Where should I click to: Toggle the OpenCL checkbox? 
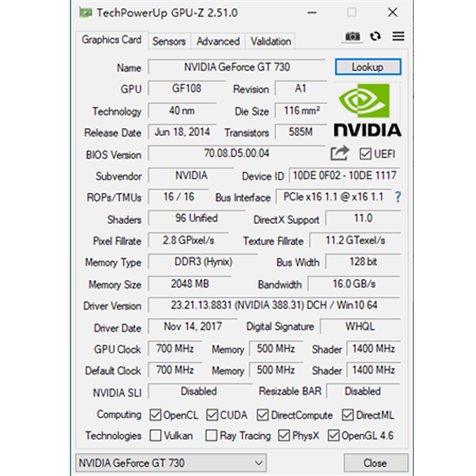coord(155,415)
